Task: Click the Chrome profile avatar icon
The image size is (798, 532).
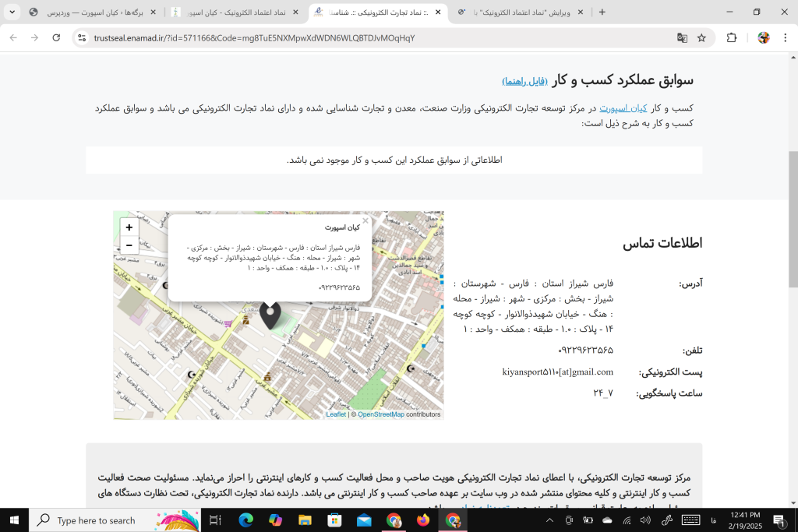Action: click(x=763, y=37)
